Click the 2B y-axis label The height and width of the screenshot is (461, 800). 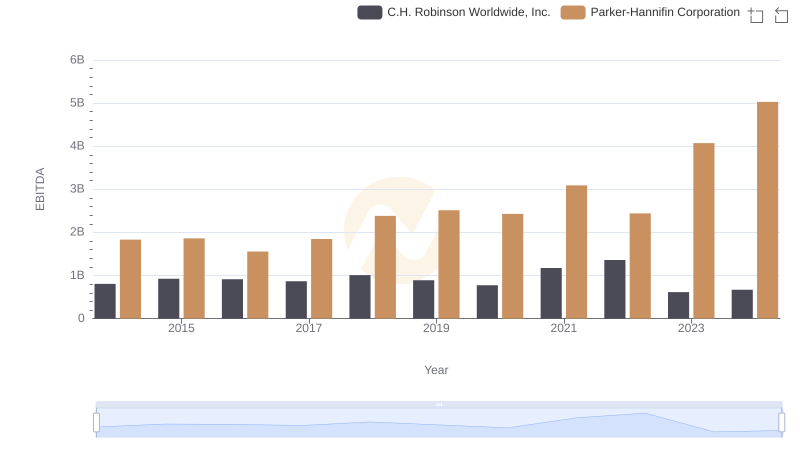[77, 232]
